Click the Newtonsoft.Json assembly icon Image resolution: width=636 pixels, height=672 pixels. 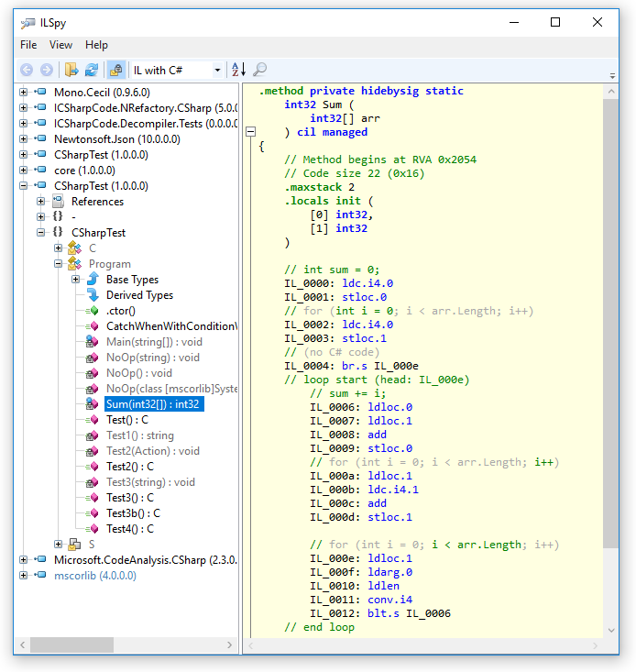pyautogui.click(x=40, y=138)
